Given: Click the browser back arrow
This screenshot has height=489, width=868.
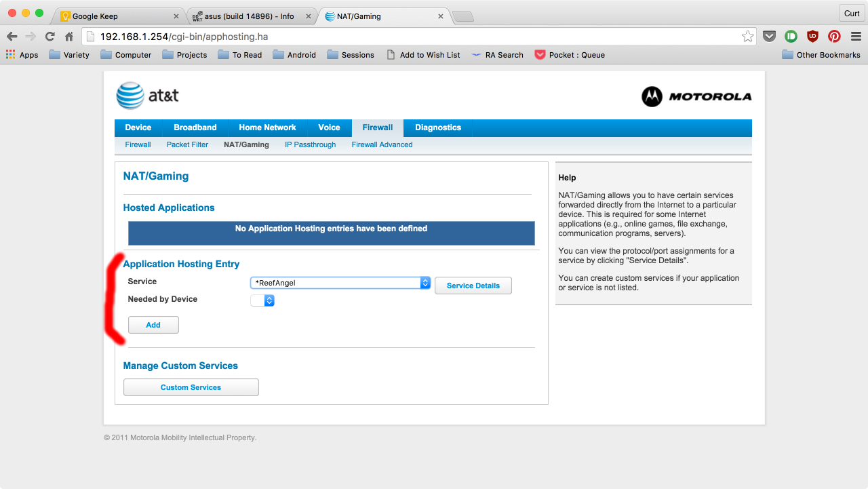Looking at the screenshot, I should pyautogui.click(x=12, y=37).
